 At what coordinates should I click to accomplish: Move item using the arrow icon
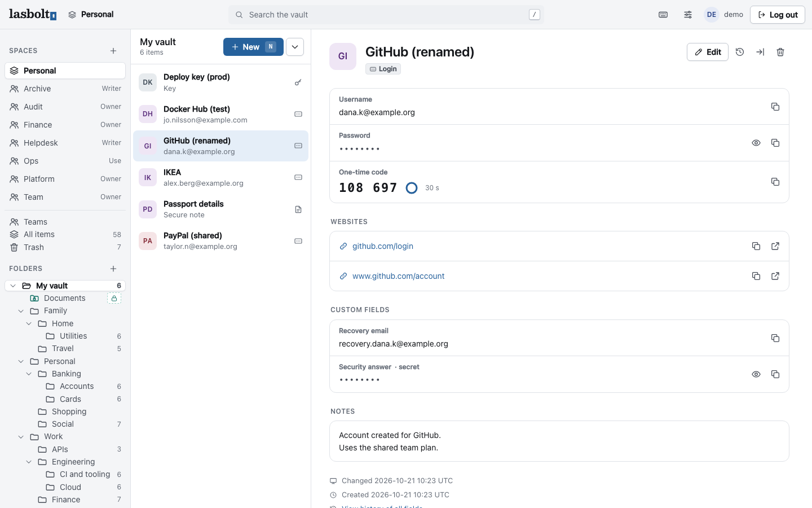click(x=760, y=52)
